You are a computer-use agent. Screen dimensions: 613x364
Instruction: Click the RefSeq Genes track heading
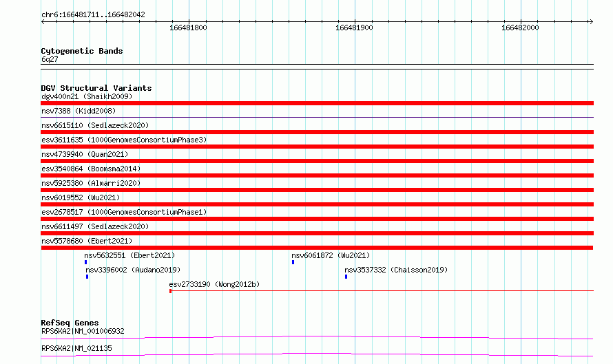pos(70,323)
